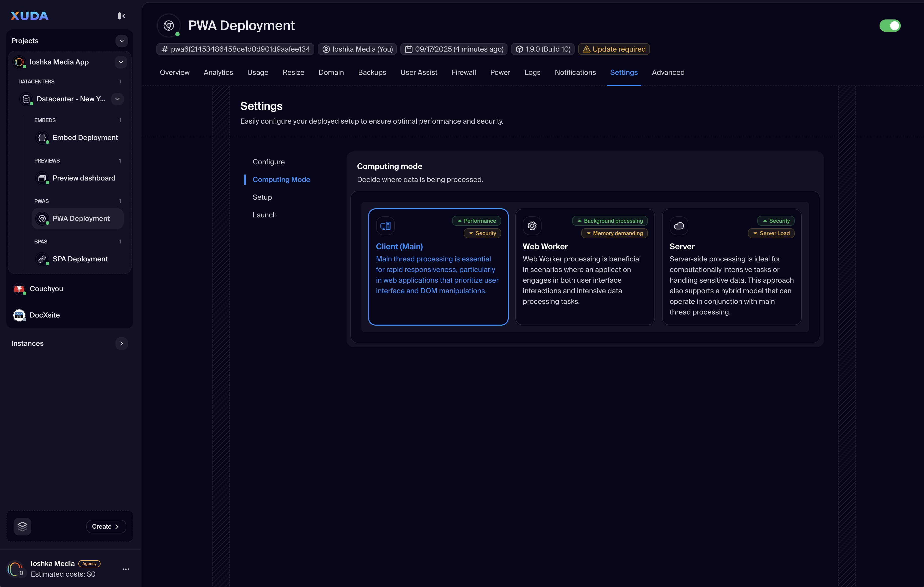Collapse the Ioshka Media App project

click(x=120, y=62)
